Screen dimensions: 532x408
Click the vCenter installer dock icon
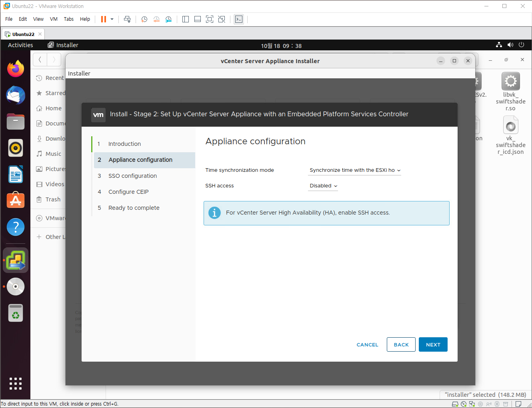pos(16,260)
